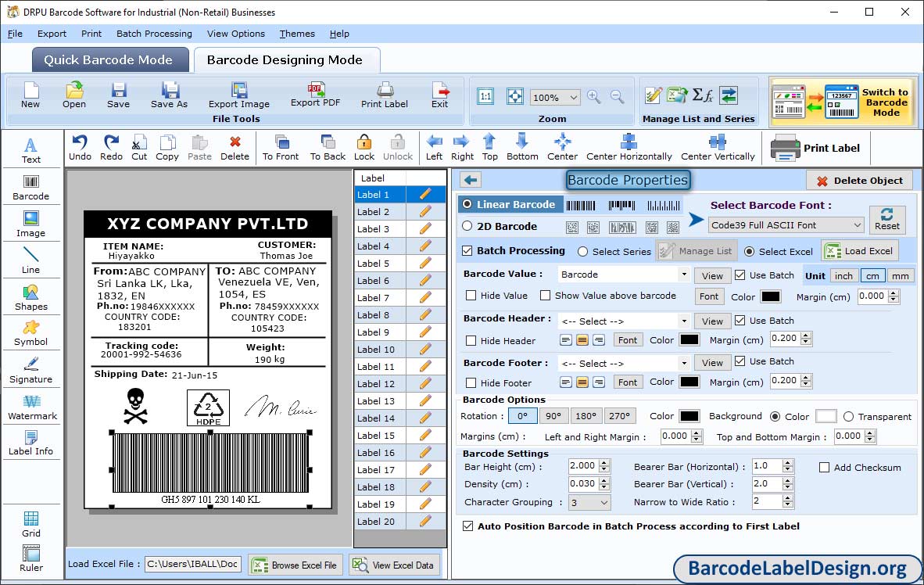
Task: Toggle the Grid display
Action: click(31, 524)
